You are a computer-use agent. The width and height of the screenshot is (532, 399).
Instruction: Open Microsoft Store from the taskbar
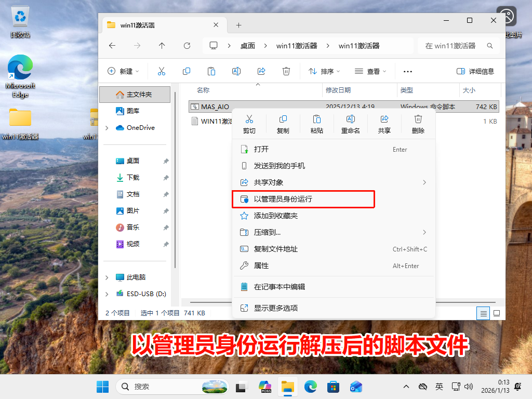tap(333, 387)
